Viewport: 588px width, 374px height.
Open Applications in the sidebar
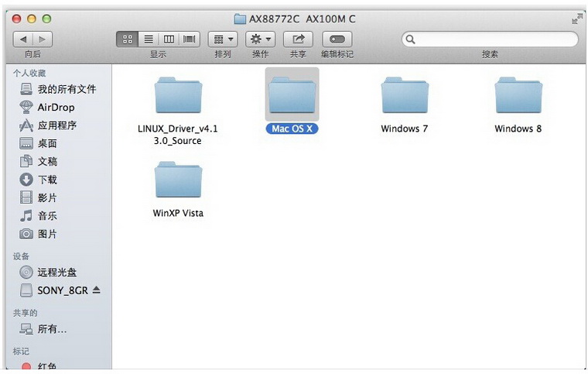pyautogui.click(x=57, y=125)
